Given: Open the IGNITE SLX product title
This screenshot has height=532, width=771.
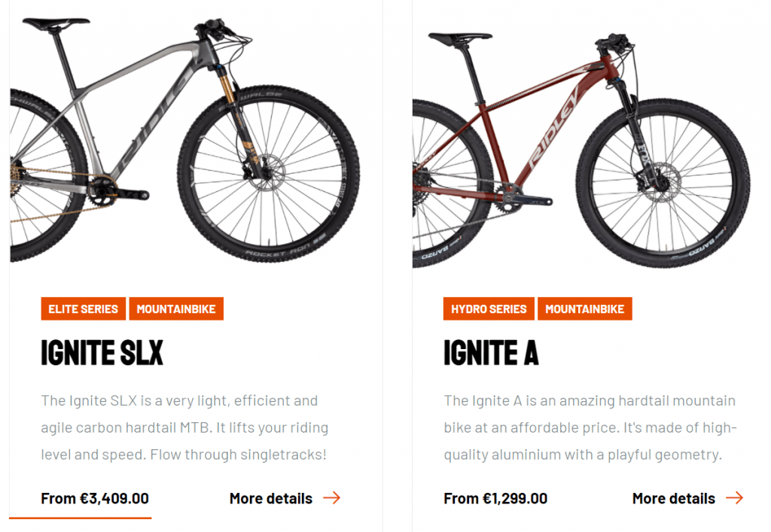Looking at the screenshot, I should pos(102,352).
